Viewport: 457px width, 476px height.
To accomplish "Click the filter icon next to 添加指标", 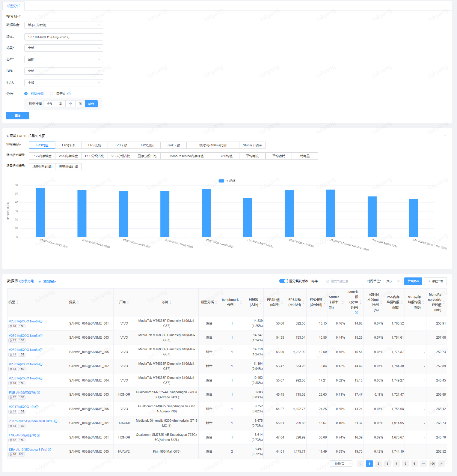I will click(x=40, y=281).
